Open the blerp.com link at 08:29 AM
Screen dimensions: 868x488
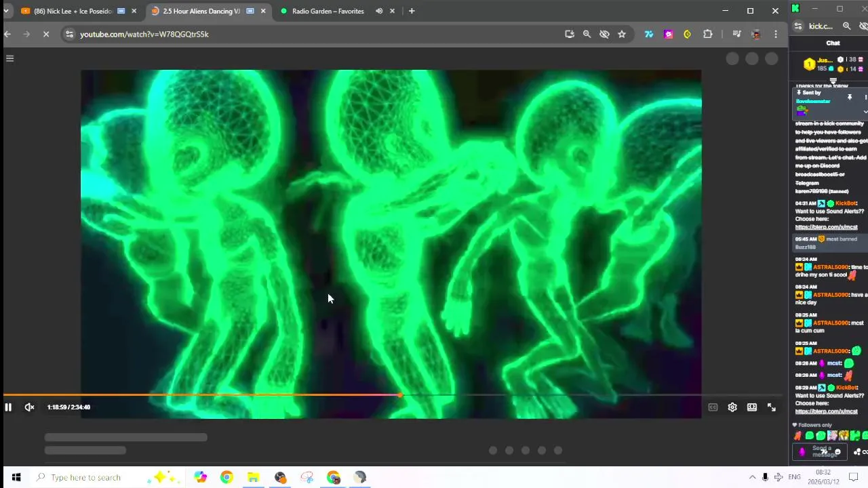[x=826, y=411]
